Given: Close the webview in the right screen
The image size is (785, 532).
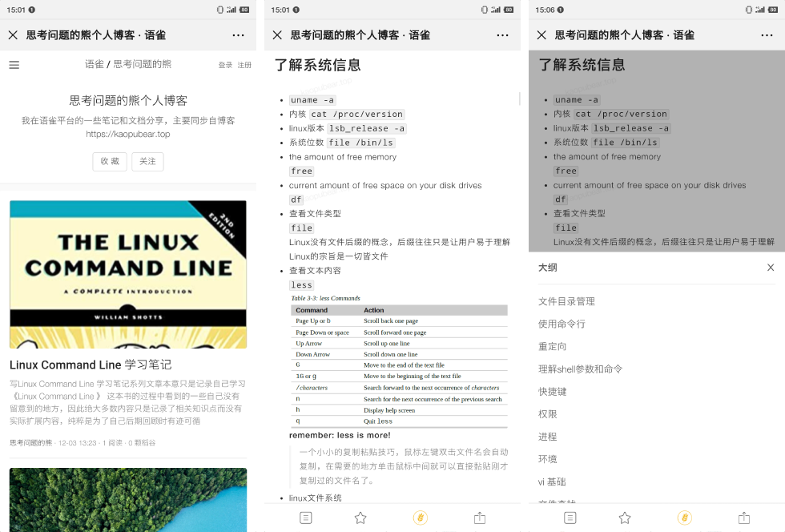Looking at the screenshot, I should point(541,35).
